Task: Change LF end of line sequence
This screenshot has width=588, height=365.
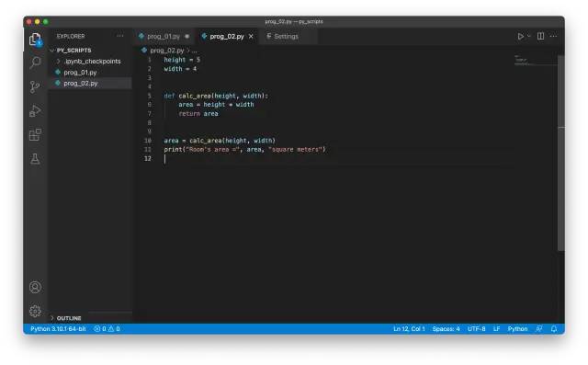Action: tap(496, 329)
